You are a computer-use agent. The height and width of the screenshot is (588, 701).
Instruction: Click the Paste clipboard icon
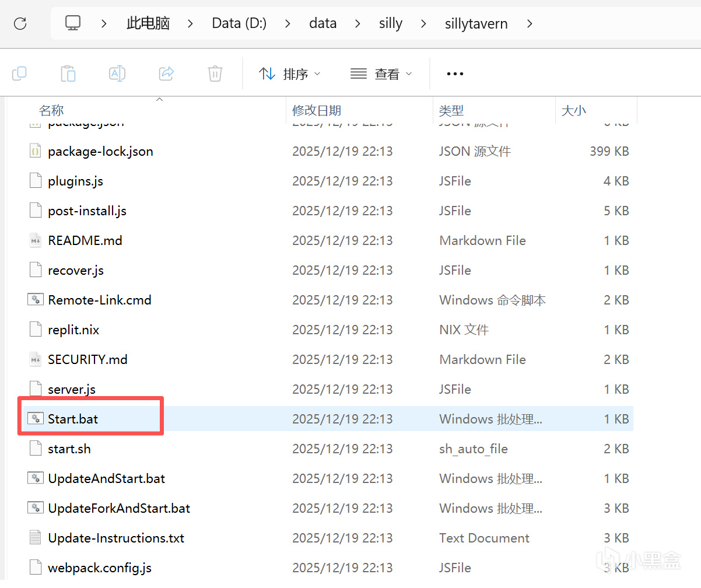pos(68,73)
